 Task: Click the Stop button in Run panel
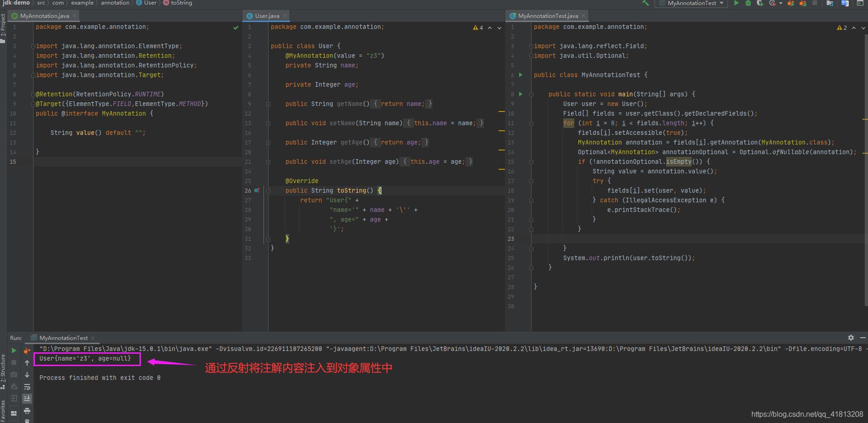pos(14,362)
